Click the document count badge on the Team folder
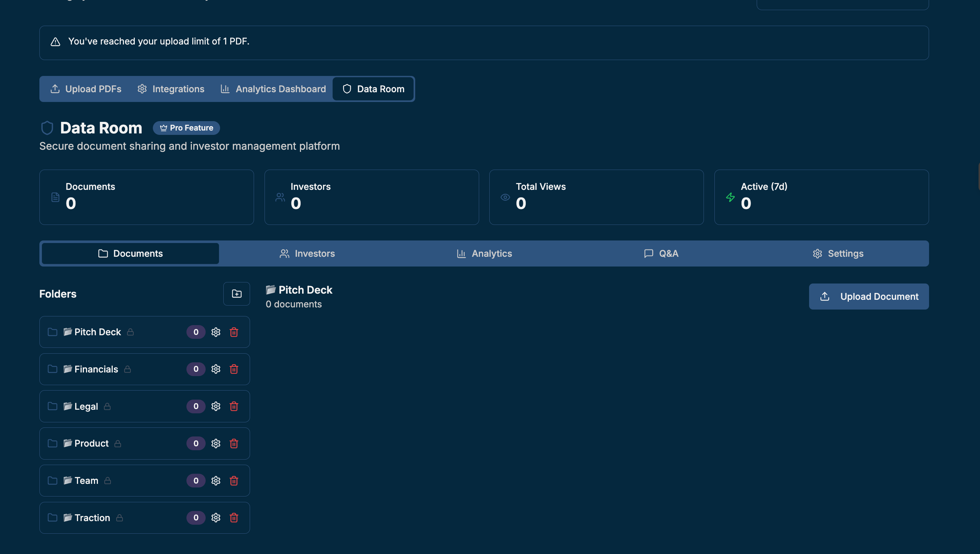 (x=195, y=481)
